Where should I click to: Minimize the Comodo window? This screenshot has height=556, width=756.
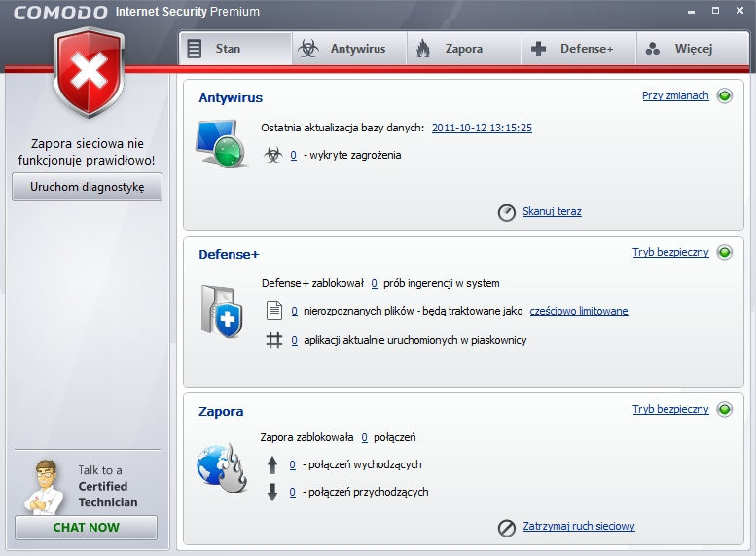pyautogui.click(x=691, y=12)
